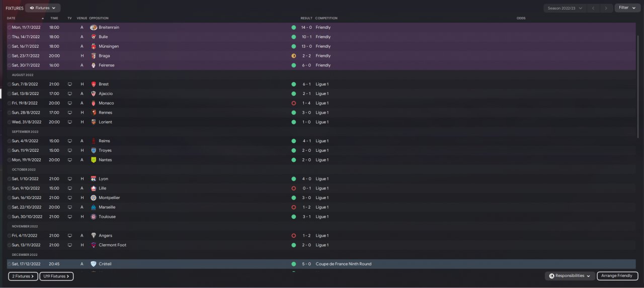Go to next season with right arrow
Screen dimensions: 644x288
click(x=607, y=8)
